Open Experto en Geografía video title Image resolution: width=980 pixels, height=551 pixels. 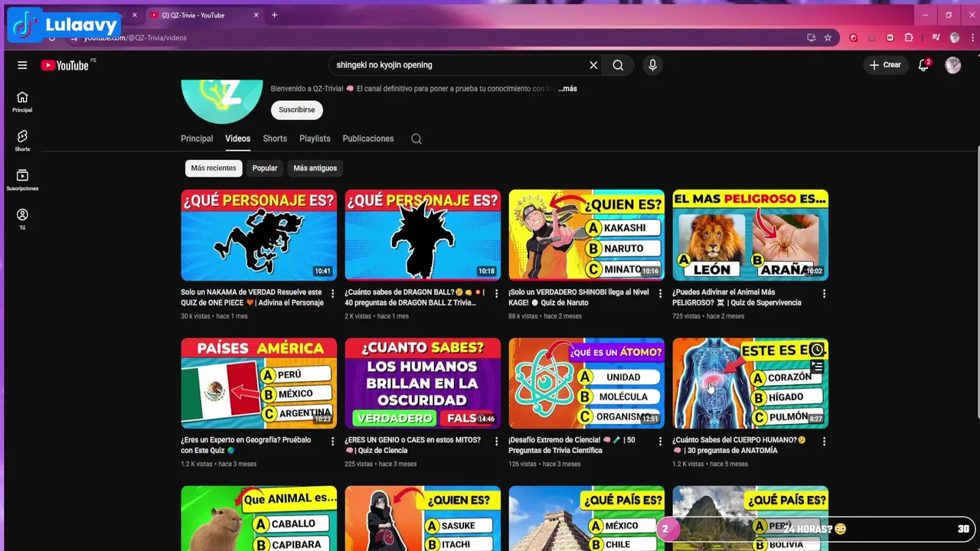(246, 445)
